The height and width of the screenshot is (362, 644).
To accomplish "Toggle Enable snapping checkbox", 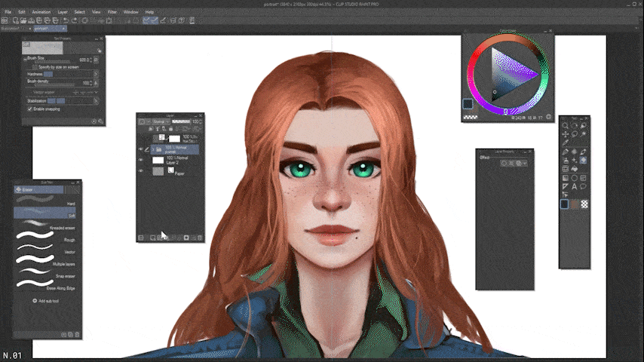I will 29,109.
